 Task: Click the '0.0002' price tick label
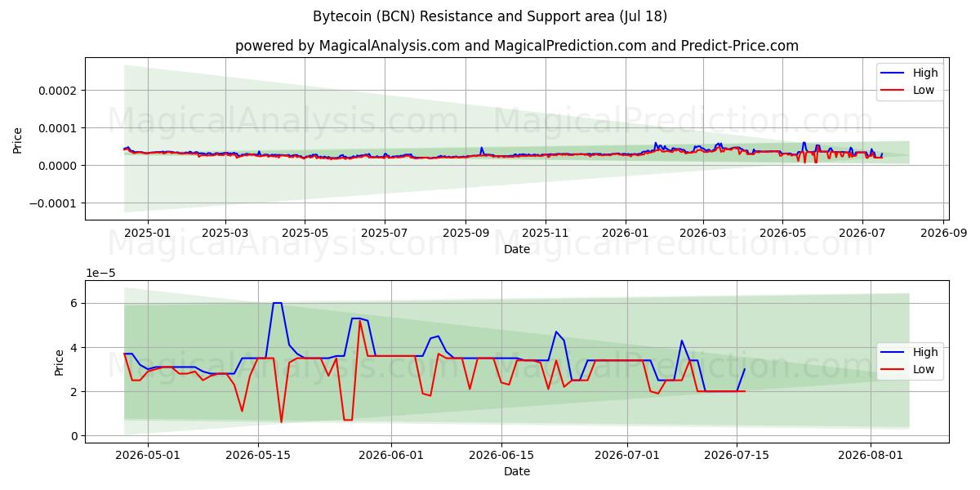(59, 90)
